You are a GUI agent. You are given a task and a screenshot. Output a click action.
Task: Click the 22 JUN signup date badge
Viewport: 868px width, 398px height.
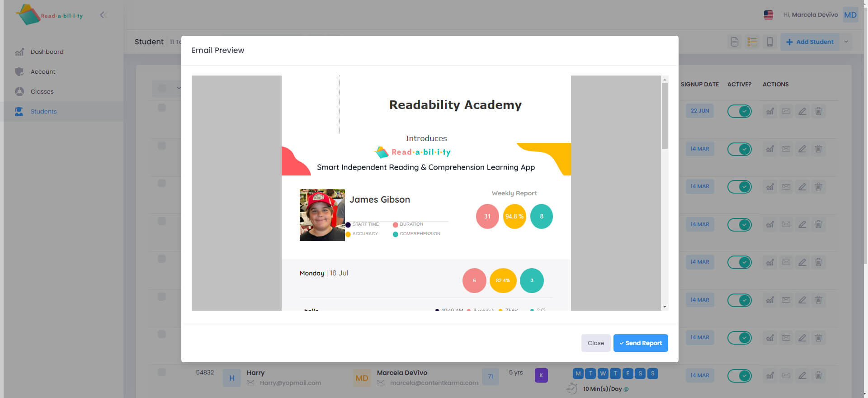point(700,111)
